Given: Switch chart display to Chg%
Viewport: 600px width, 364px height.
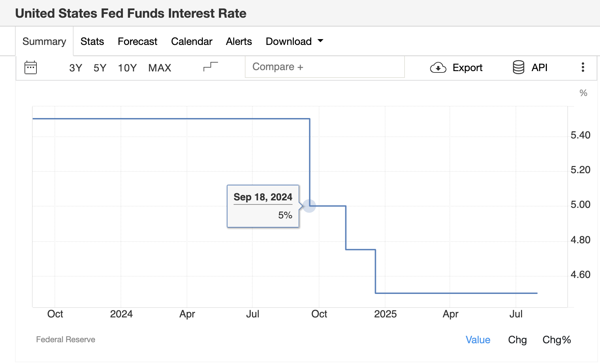Looking at the screenshot, I should (x=556, y=340).
